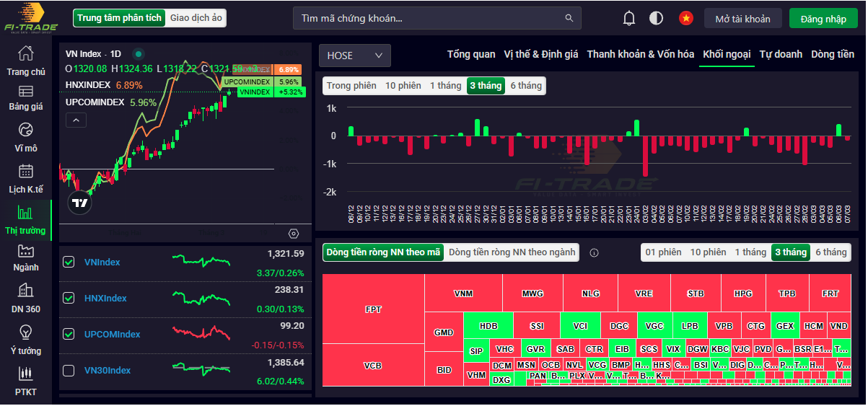Open chart settings hexagon gear icon
Screen dimensions: 868x406
[x=293, y=234]
